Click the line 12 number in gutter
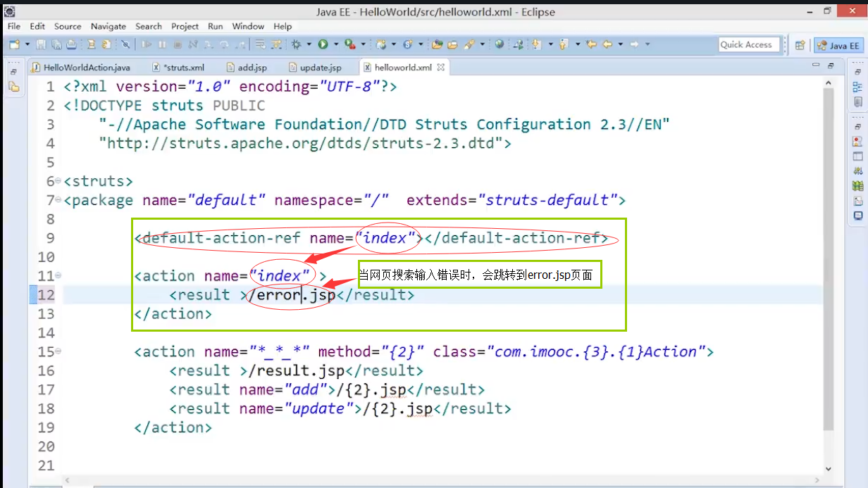Viewport: 868px width, 488px height. [46, 294]
